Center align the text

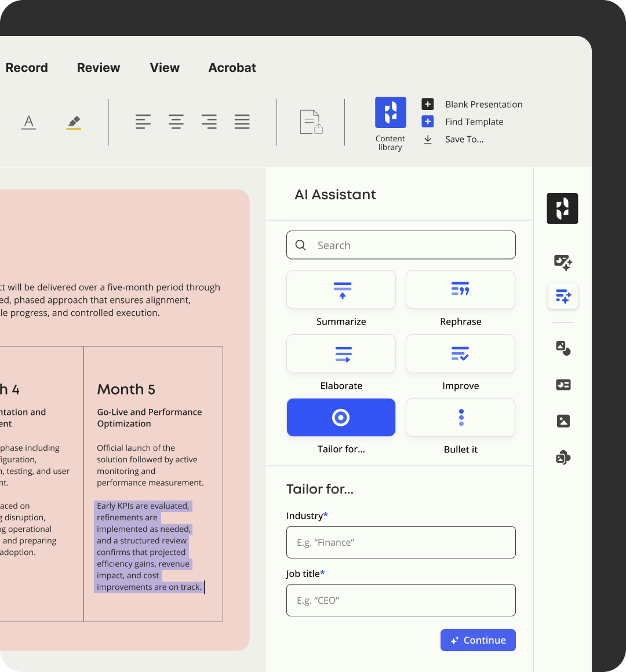(x=176, y=122)
